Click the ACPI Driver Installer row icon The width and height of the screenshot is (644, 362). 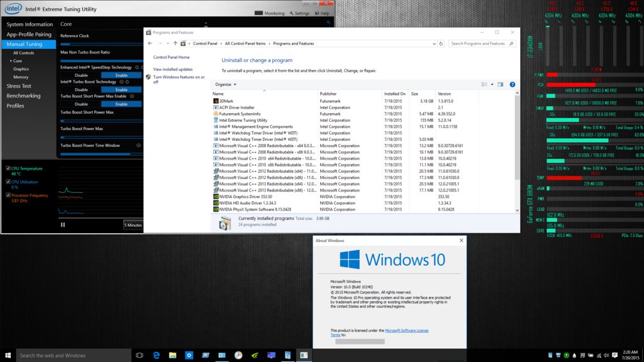(x=216, y=107)
